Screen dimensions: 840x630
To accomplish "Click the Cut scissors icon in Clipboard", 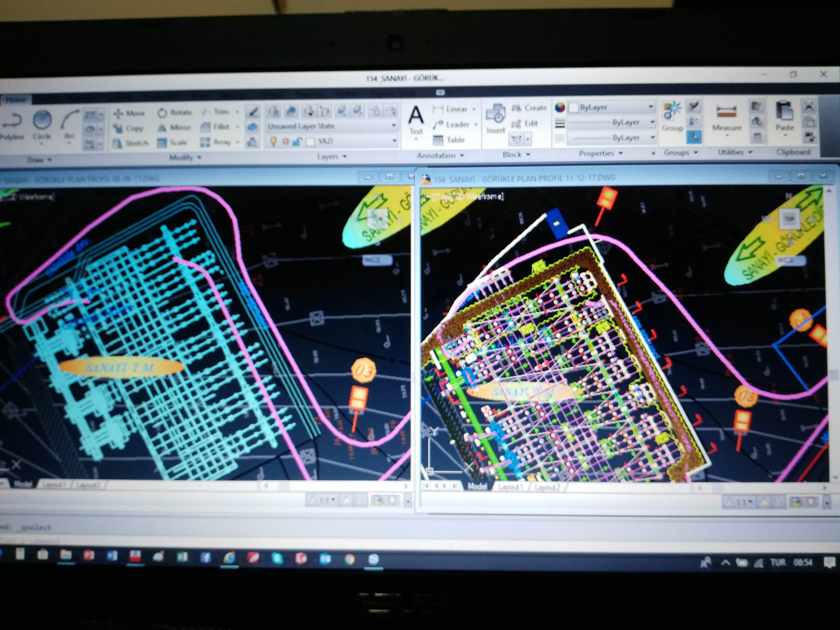I will 808,106.
